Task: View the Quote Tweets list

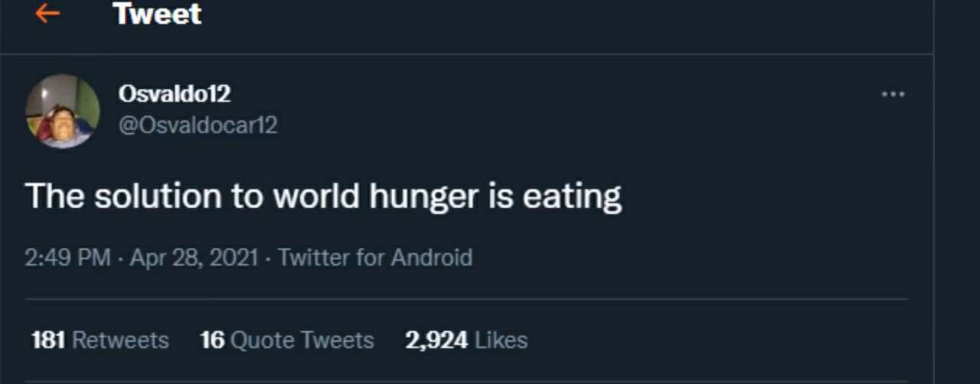Action: [302, 340]
